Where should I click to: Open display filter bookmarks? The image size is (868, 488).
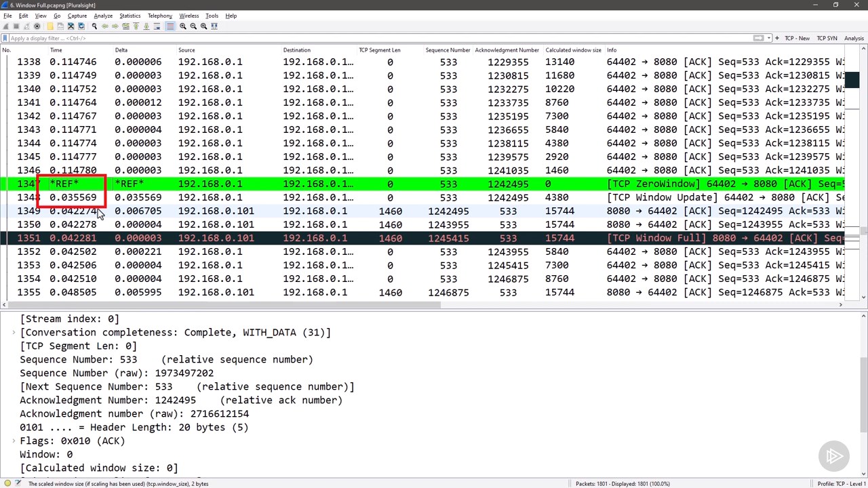(5, 38)
